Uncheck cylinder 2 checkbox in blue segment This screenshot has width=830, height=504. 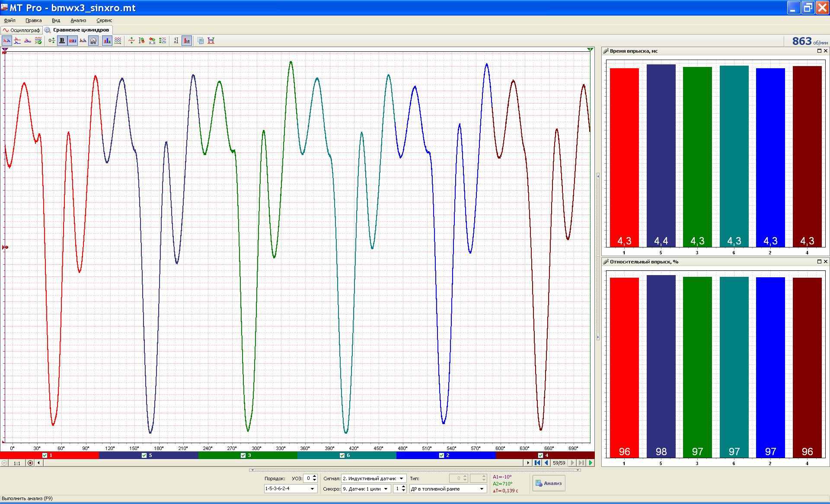(441, 455)
